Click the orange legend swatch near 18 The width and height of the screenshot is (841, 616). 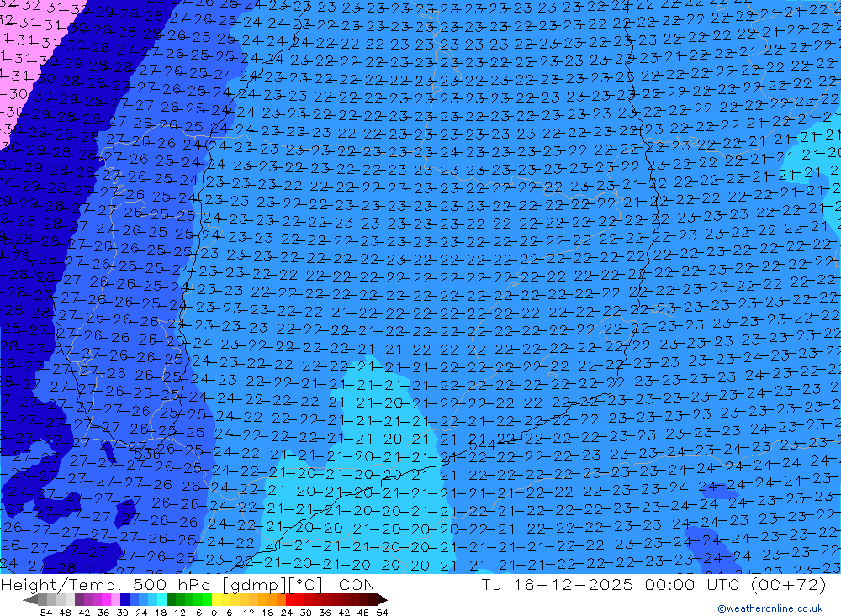(272, 600)
